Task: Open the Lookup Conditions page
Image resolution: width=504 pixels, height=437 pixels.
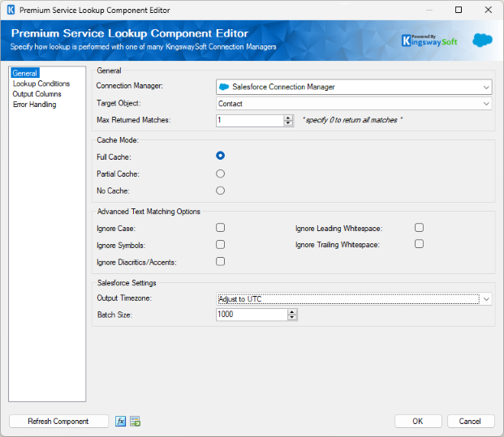Action: pyautogui.click(x=41, y=84)
